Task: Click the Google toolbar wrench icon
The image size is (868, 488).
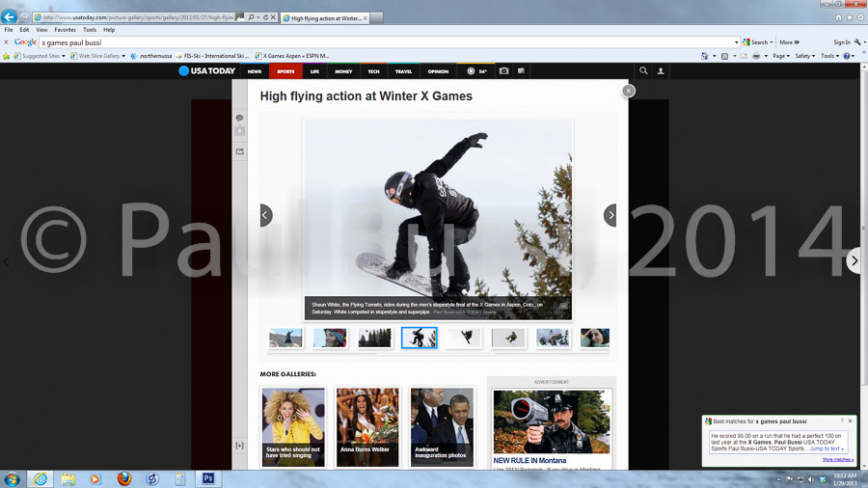Action: point(857,42)
